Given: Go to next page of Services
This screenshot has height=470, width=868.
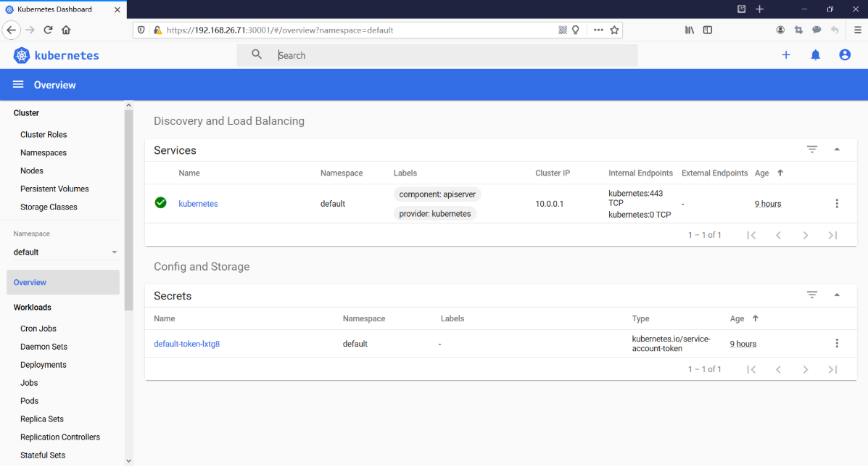Looking at the screenshot, I should [806, 235].
